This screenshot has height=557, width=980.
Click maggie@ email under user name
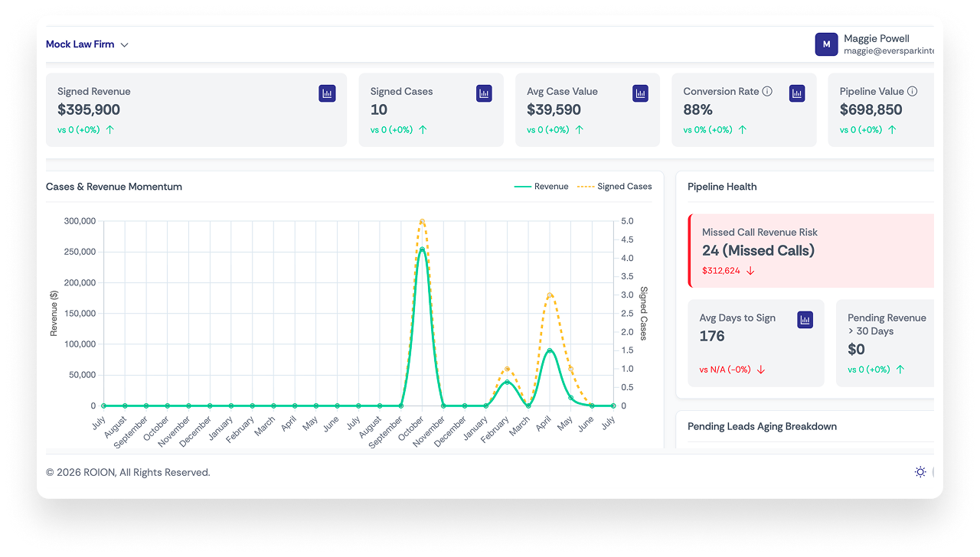pyautogui.click(x=889, y=50)
